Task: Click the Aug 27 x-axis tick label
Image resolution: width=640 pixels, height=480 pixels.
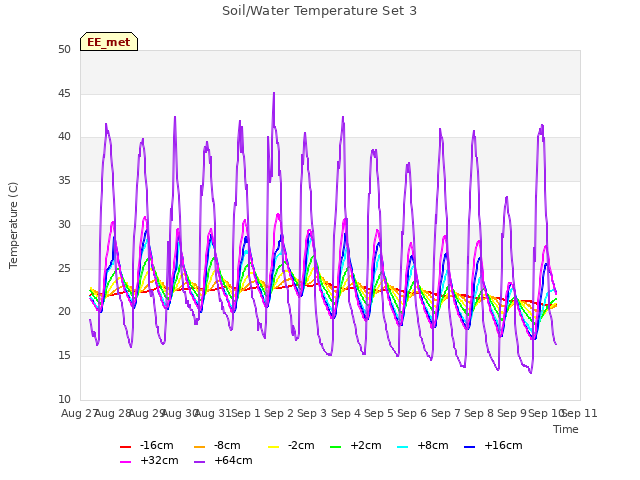Action: point(79,413)
